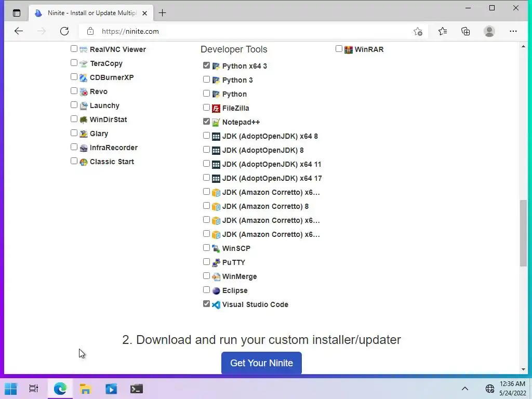Check the PuTTY checkbox
Image resolution: width=532 pixels, height=399 pixels.
pos(206,262)
